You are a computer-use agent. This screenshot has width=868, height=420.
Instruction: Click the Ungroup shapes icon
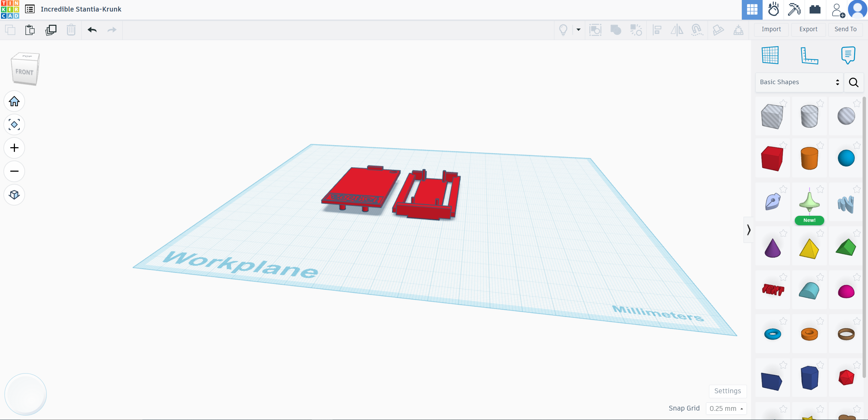(x=636, y=30)
